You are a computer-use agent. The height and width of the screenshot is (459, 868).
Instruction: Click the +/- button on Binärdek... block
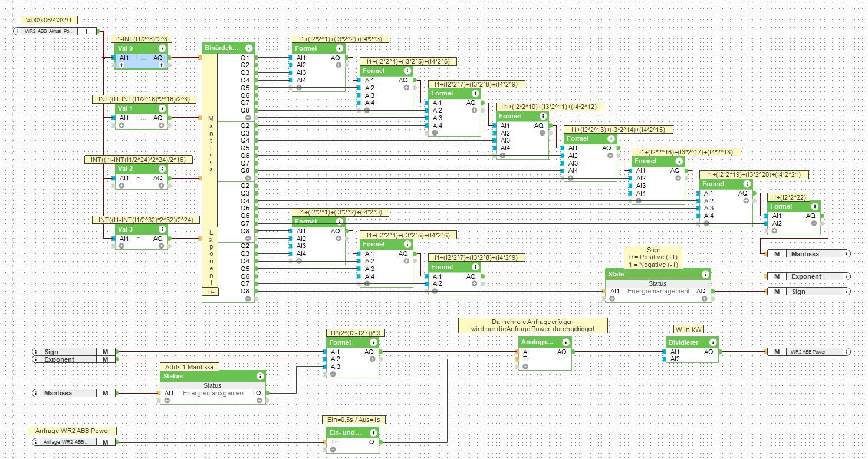click(x=209, y=291)
